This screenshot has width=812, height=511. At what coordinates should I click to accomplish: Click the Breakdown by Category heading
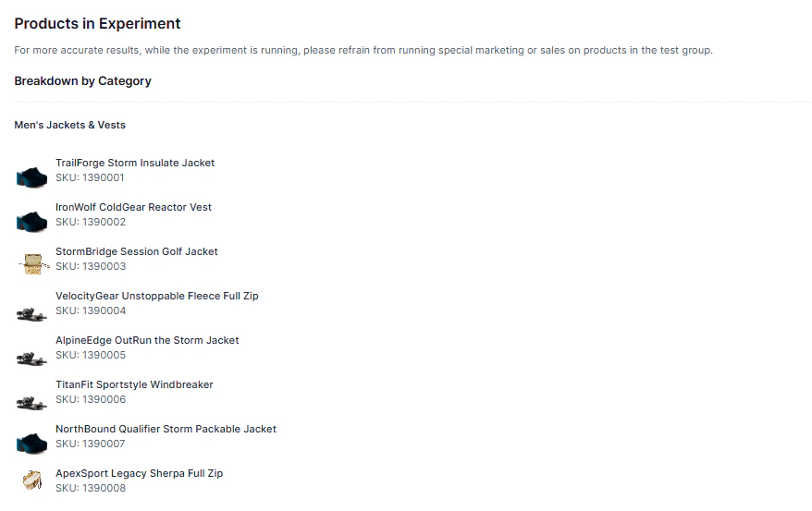83,81
